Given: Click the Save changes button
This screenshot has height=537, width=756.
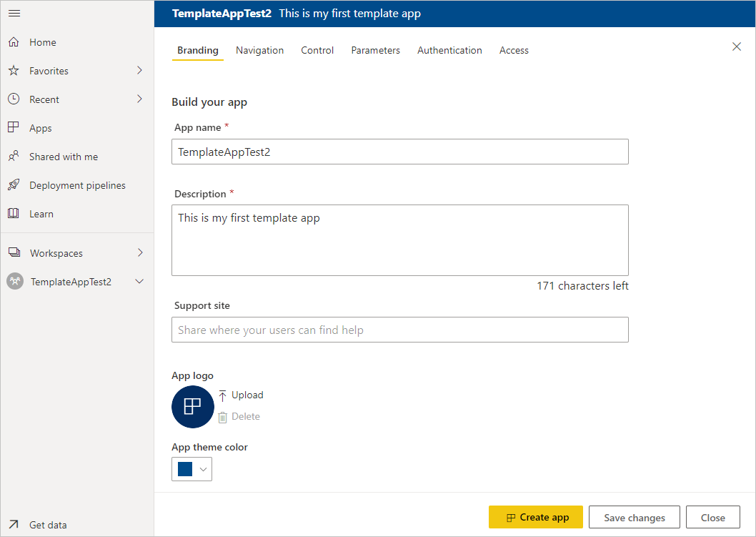Looking at the screenshot, I should pyautogui.click(x=634, y=518).
